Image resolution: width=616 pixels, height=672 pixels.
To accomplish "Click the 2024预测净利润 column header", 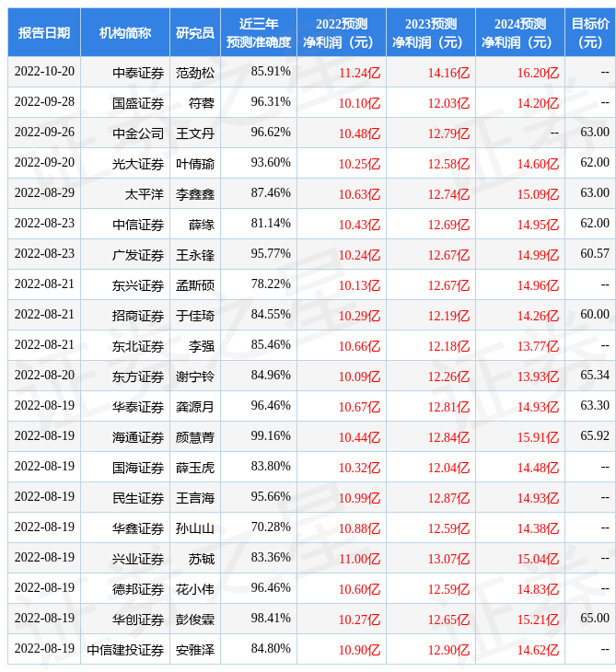I will (520, 32).
